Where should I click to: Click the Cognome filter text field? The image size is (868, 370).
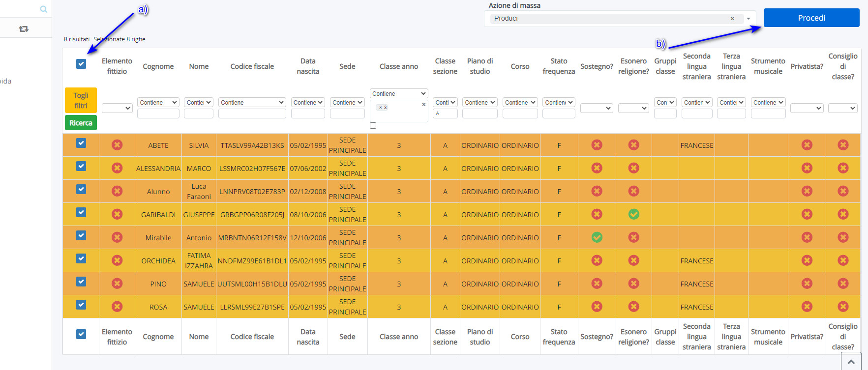coord(158,114)
